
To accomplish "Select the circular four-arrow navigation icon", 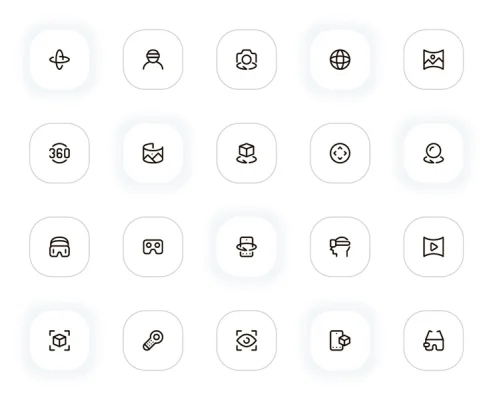I will pyautogui.click(x=340, y=153).
